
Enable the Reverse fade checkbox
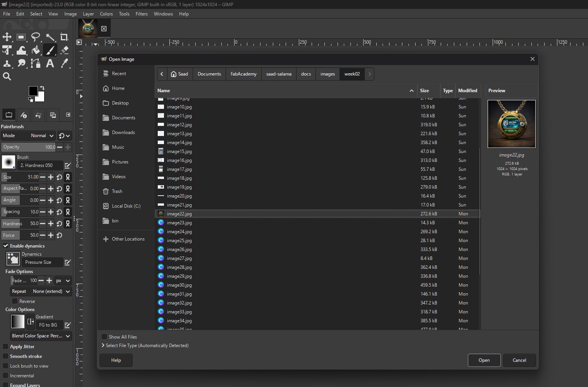tap(15, 301)
